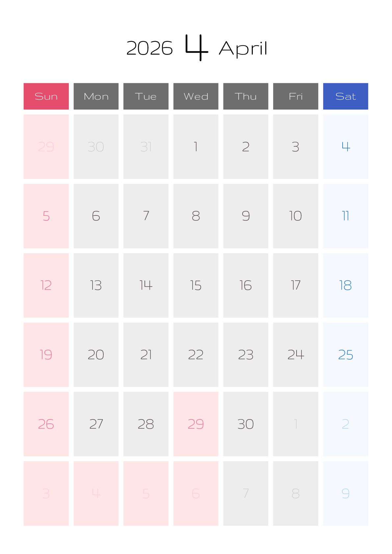Select Saturday April 25 date cell

[x=345, y=354]
